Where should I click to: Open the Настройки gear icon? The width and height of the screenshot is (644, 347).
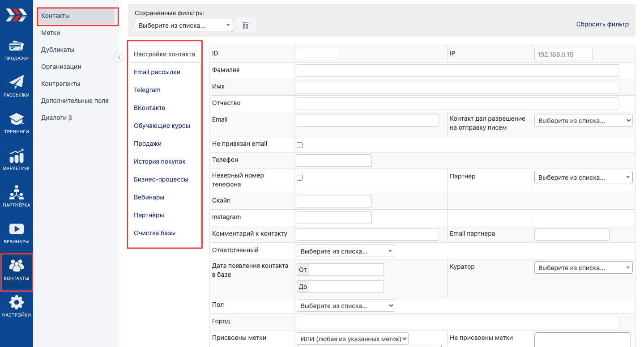[x=17, y=302]
